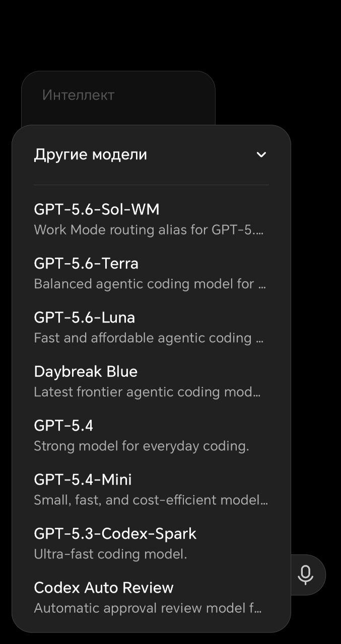Click the Automatic approval review model description
This screenshot has height=644, width=341.
click(x=148, y=608)
